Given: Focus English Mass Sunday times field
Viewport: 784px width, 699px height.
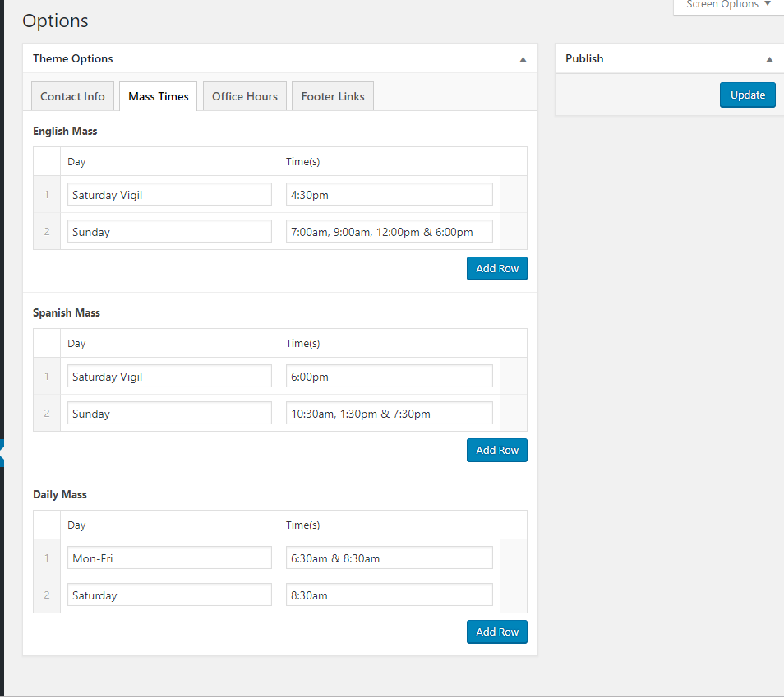Looking at the screenshot, I should tap(389, 232).
